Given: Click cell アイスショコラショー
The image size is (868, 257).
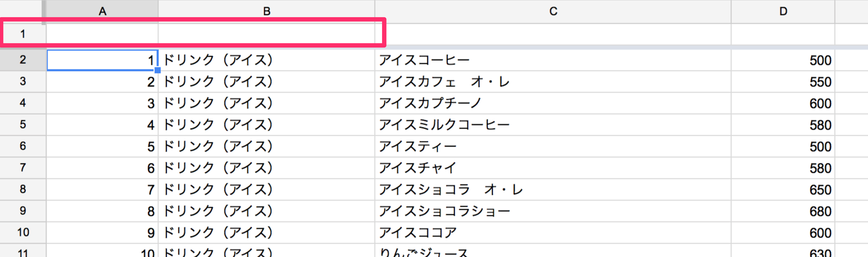Looking at the screenshot, I should 553,211.
